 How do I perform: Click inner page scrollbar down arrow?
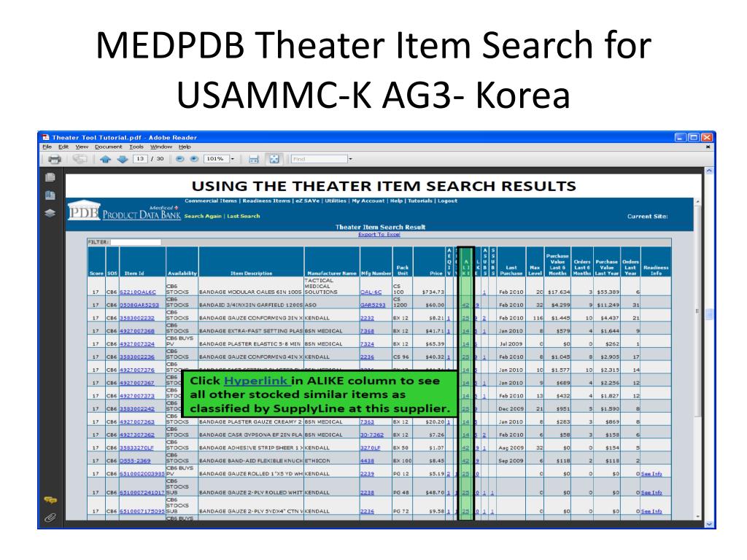(697, 517)
